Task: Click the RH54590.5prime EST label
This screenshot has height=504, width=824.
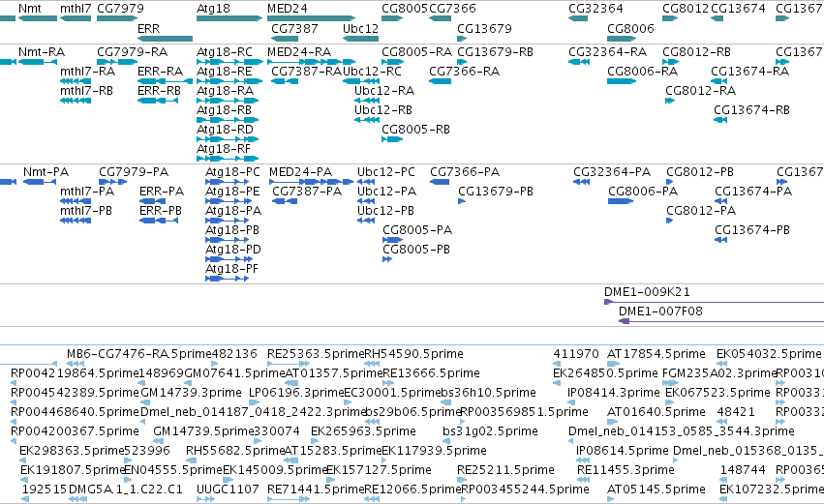Action: pos(413,354)
